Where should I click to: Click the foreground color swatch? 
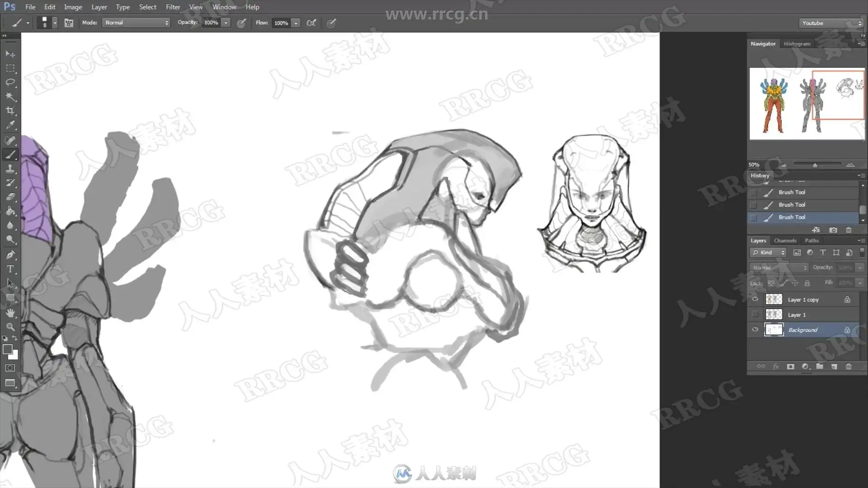(x=7, y=349)
